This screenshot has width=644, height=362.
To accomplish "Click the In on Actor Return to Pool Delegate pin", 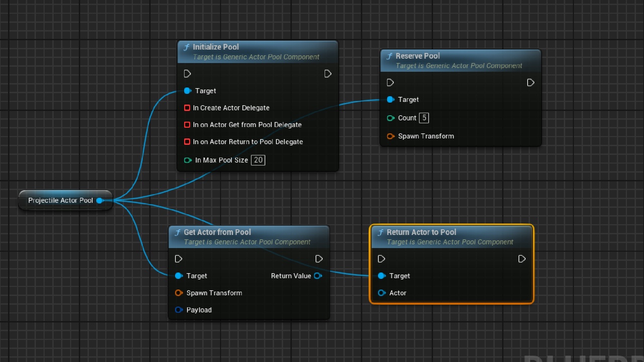I will (x=187, y=142).
